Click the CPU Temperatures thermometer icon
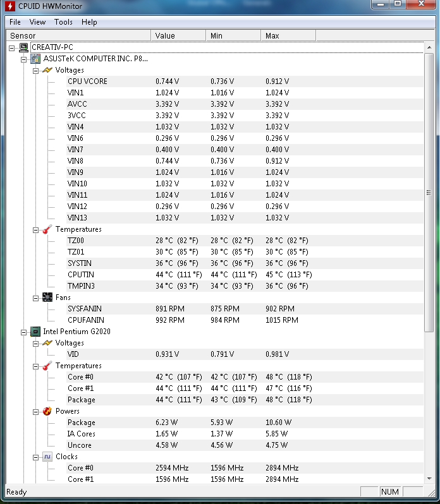The height and width of the screenshot is (504, 440). point(47,366)
